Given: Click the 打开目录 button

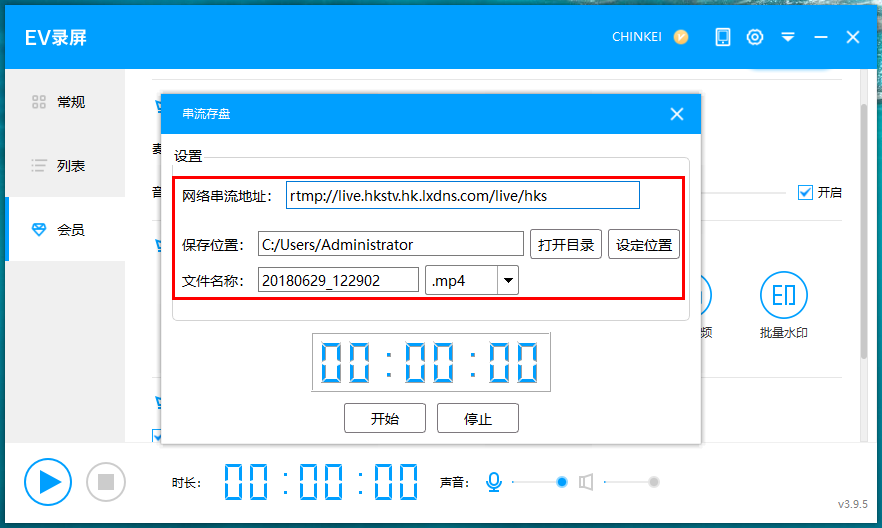Looking at the screenshot, I should 566,245.
